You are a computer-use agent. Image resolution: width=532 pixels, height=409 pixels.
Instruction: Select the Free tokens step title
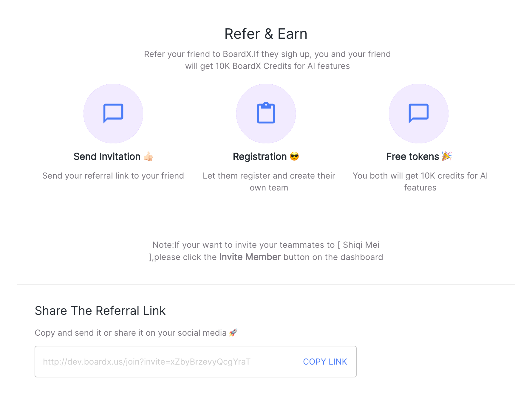coord(412,157)
